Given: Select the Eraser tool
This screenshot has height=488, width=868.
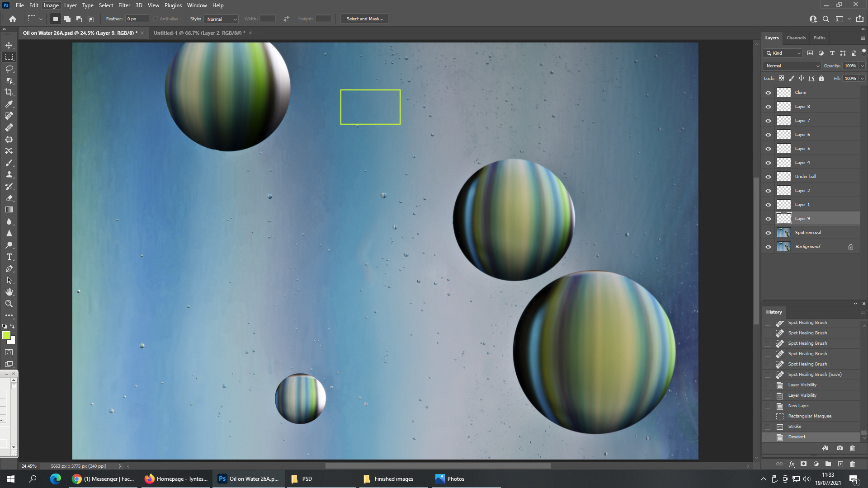Looking at the screenshot, I should (9, 198).
